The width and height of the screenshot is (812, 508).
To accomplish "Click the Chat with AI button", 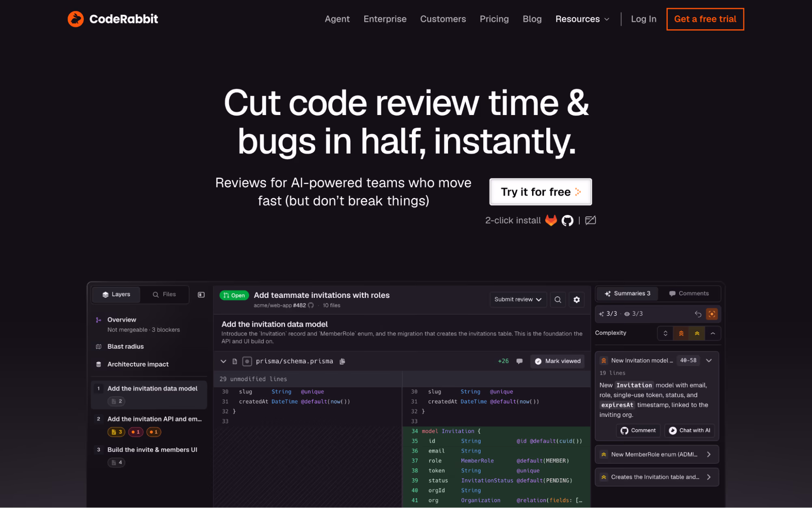I will [x=690, y=430].
